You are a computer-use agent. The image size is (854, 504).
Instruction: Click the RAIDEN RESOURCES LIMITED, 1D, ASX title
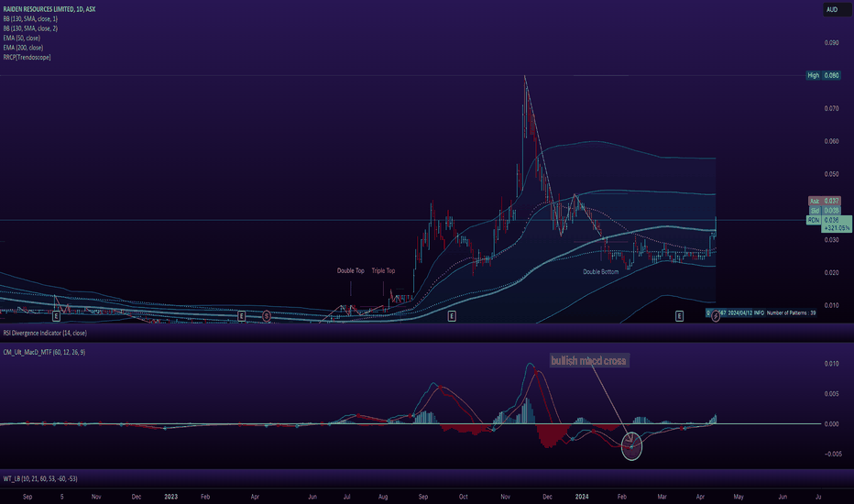pos(49,9)
